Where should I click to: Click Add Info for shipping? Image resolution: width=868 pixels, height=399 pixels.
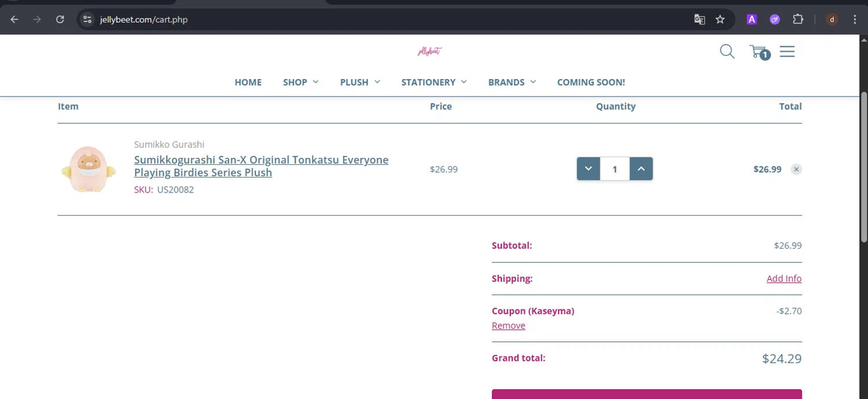(x=784, y=279)
